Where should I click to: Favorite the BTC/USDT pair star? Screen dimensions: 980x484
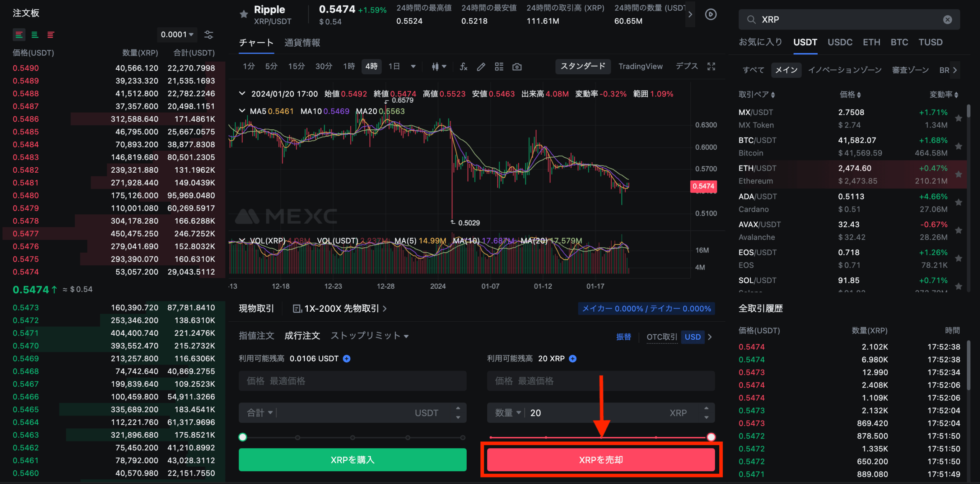tap(959, 146)
